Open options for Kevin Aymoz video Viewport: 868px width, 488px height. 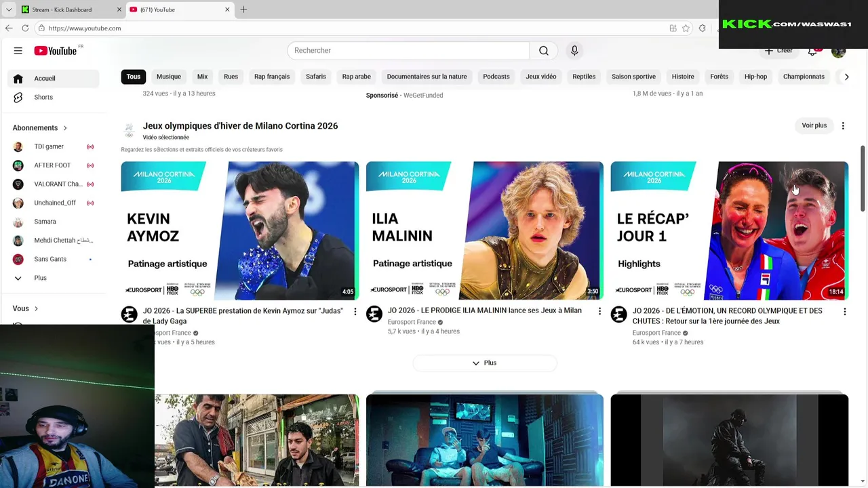coord(355,312)
